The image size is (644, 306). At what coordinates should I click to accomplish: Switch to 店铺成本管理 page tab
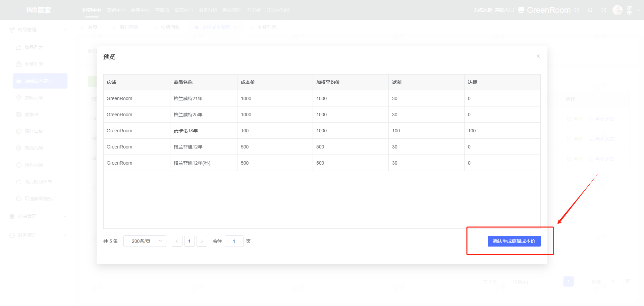coord(216,27)
